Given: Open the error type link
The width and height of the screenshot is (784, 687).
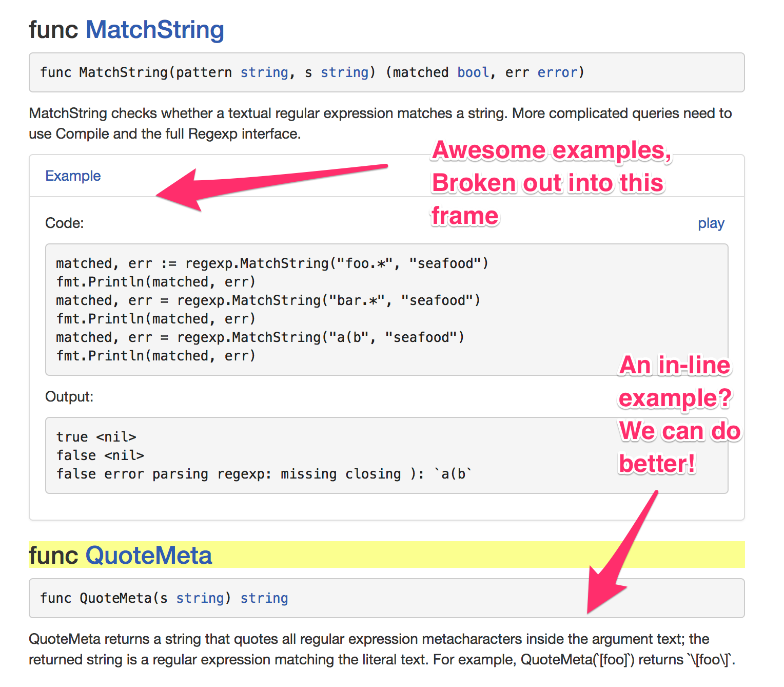Looking at the screenshot, I should (x=557, y=72).
